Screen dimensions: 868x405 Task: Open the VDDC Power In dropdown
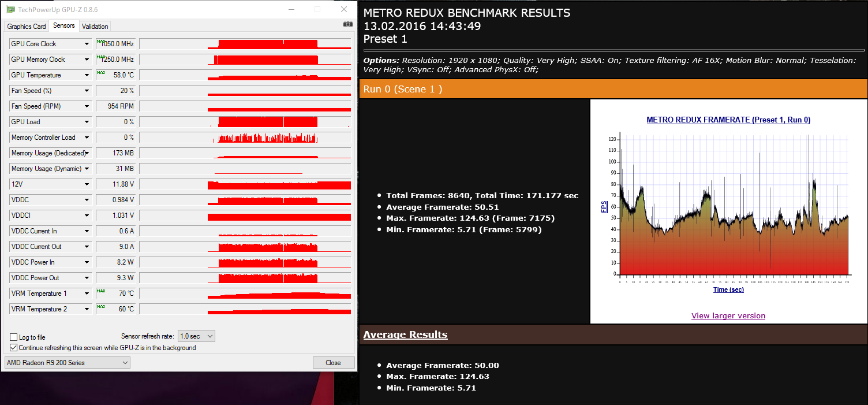87,262
